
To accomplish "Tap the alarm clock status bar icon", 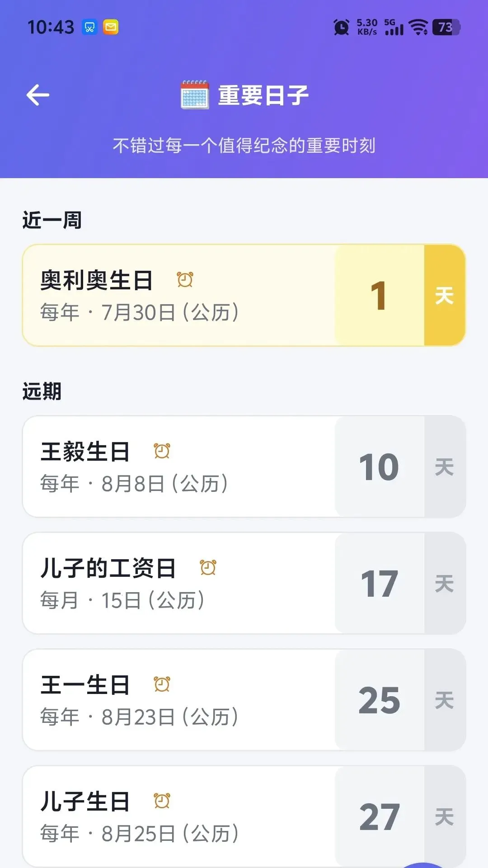I will [x=342, y=27].
